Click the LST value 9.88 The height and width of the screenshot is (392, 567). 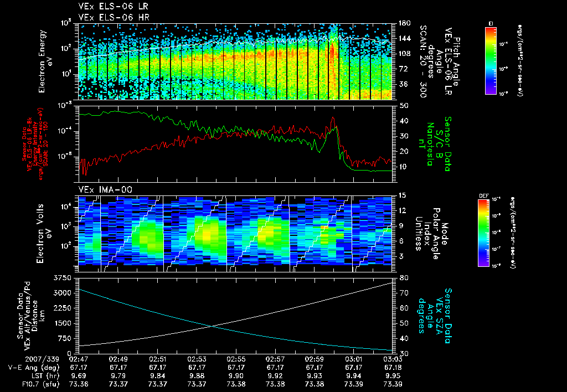[197, 376]
